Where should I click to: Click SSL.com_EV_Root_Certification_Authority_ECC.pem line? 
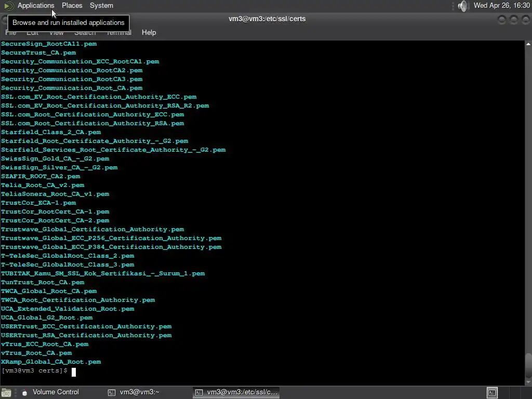tap(99, 97)
